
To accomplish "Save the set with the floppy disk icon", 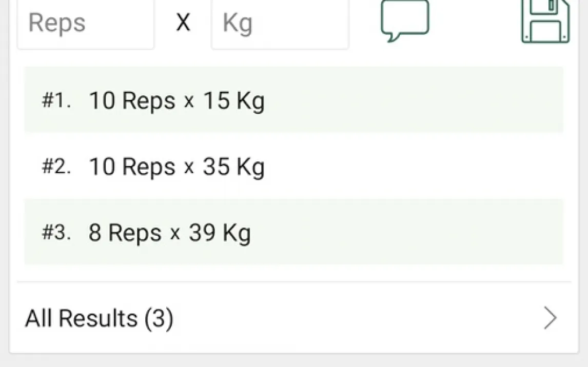I will pos(545,21).
